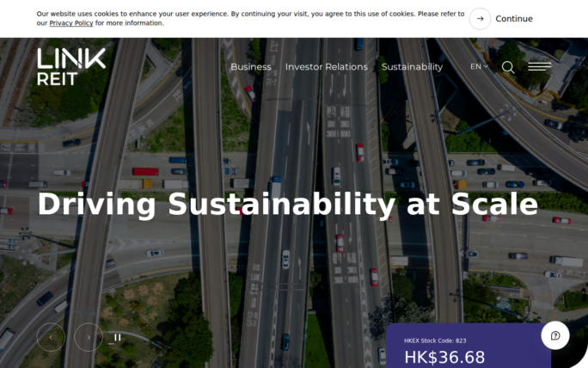Click the HKEX Stock Code 823 label
Screen dimensions: 588x368
pos(435,340)
